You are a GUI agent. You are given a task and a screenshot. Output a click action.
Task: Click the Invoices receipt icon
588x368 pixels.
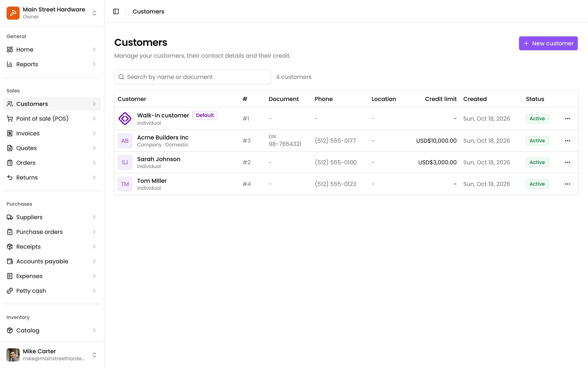point(10,133)
